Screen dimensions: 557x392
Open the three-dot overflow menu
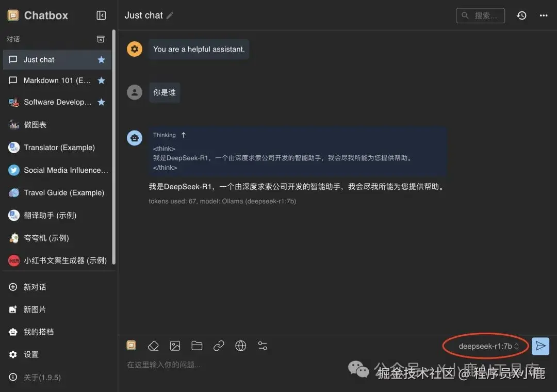click(544, 15)
